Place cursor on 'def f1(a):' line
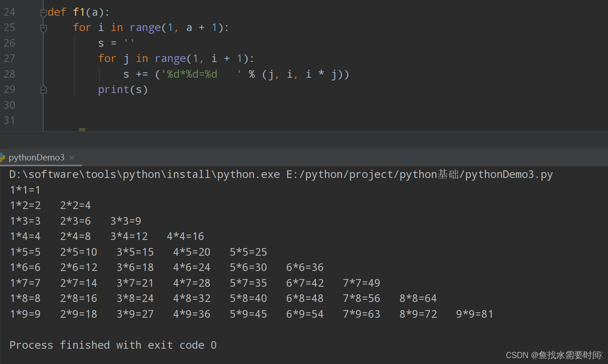608x364 pixels. [x=79, y=12]
